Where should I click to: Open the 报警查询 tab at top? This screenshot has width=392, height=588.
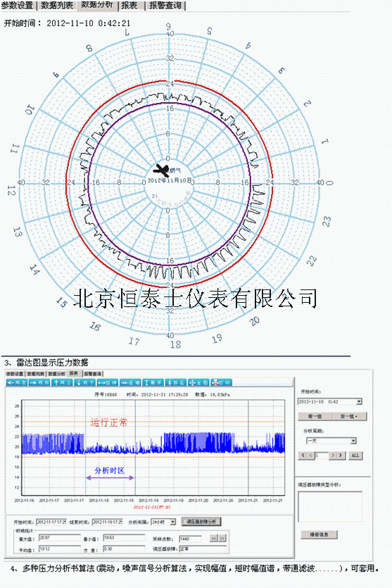click(x=165, y=5)
